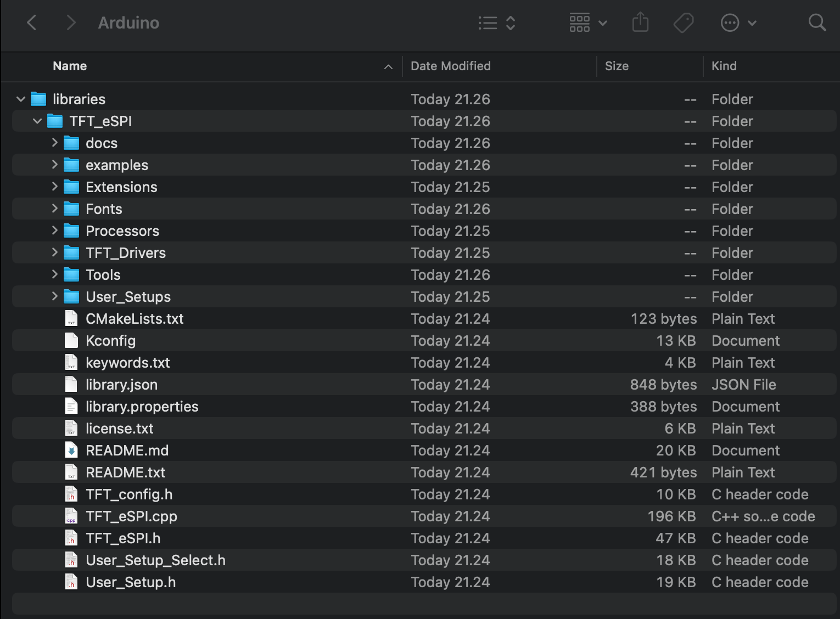Click the license.txt file icon
840x619 pixels.
click(71, 429)
